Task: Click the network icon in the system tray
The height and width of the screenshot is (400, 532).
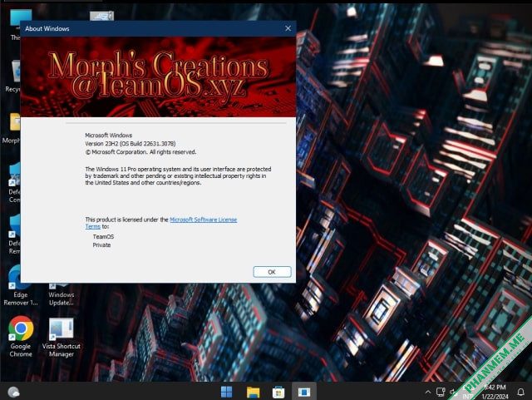Action: tap(441, 392)
